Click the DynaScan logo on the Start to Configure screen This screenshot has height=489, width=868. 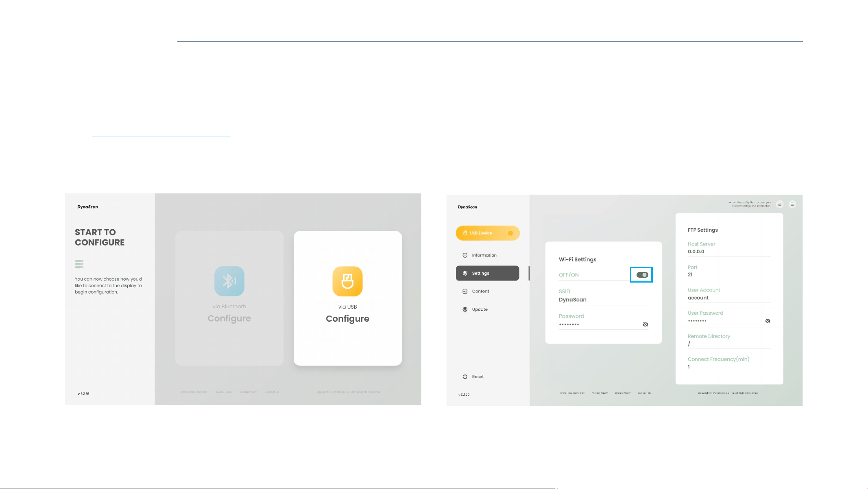coord(87,207)
